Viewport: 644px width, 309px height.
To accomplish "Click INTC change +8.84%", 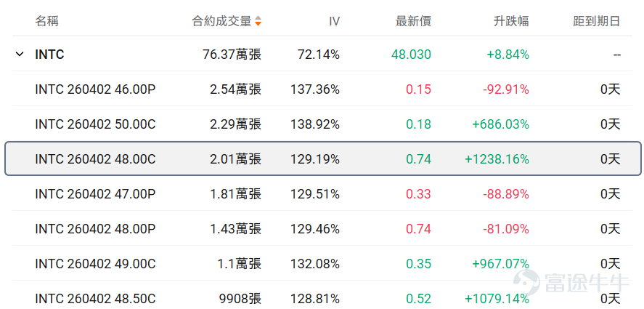I will 508,55.
